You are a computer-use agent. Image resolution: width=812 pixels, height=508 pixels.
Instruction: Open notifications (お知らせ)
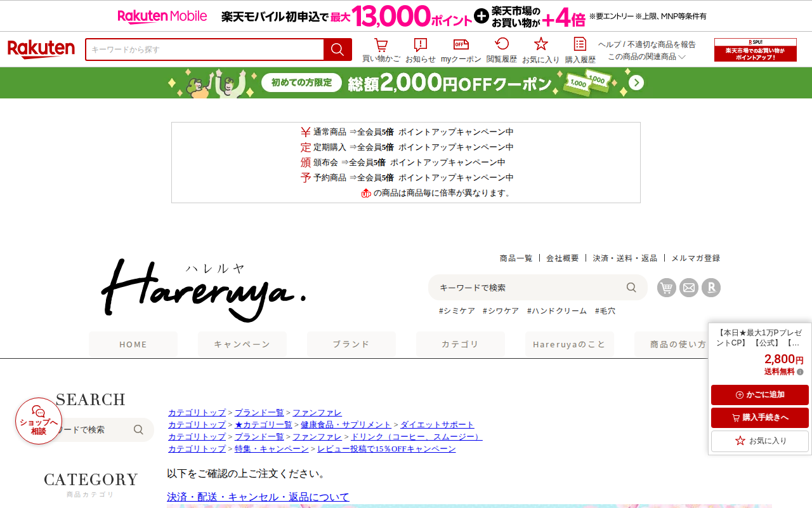pyautogui.click(x=421, y=51)
